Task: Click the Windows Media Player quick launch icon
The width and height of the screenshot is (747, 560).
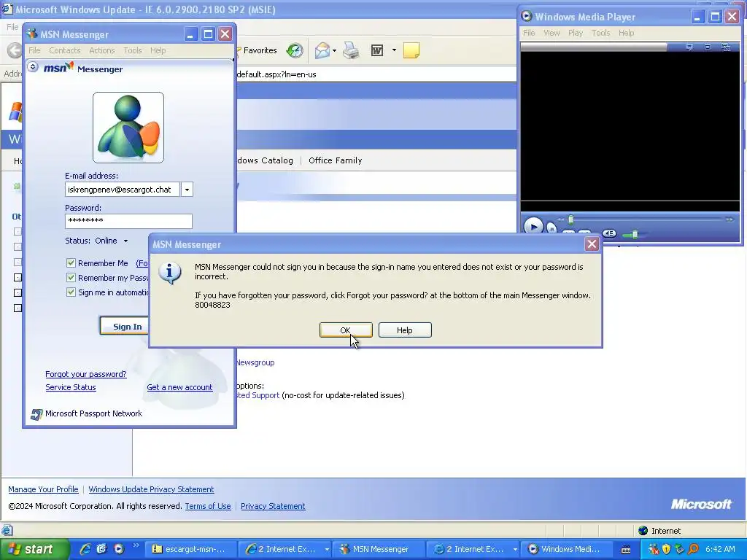Action: 119,549
